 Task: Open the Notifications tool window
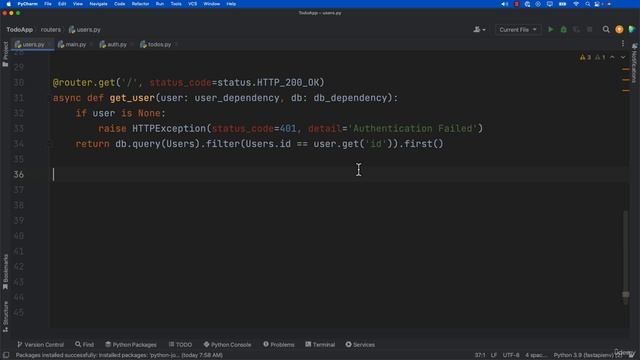click(634, 64)
